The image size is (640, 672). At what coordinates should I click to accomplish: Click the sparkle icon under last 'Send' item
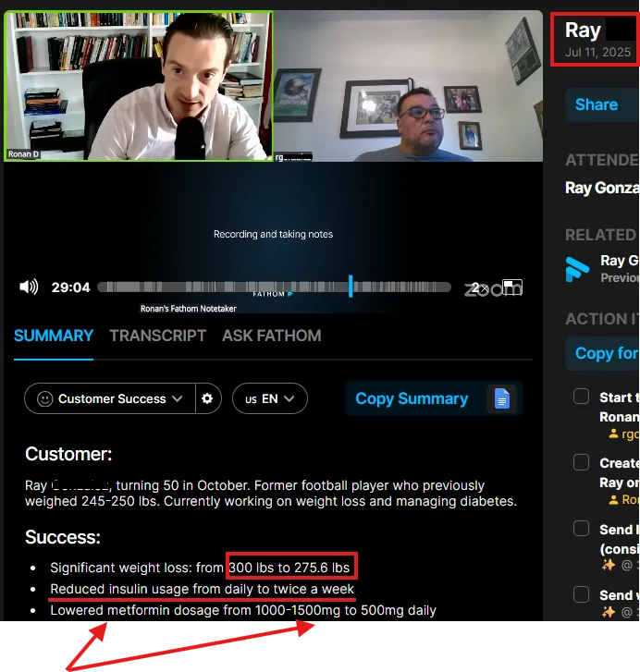tap(608, 612)
